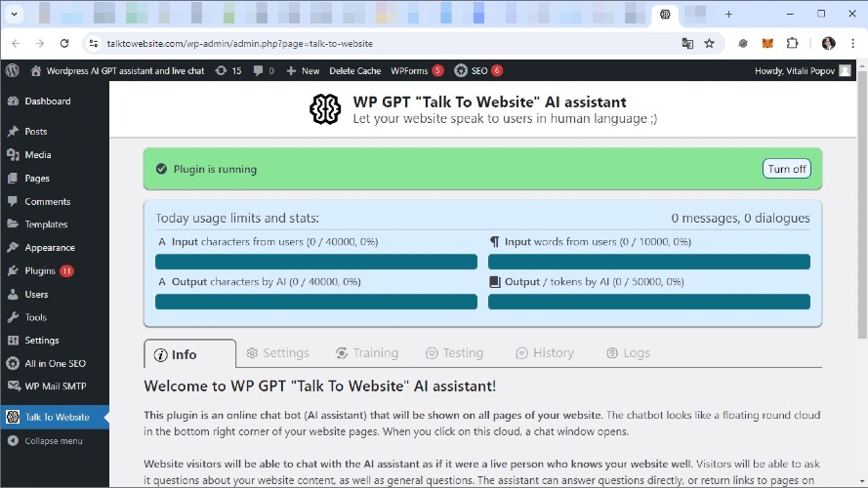Viewport: 868px width, 488px height.
Task: Click the Tools wrench icon
Action: point(13,317)
